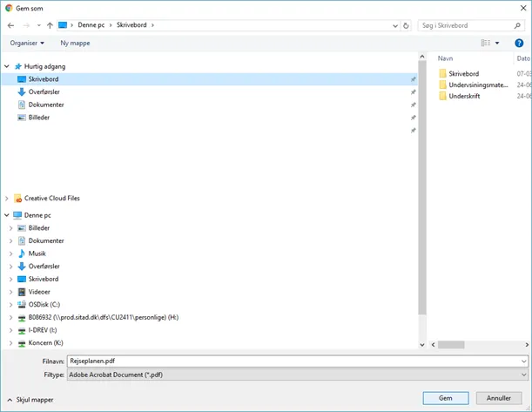Unpin Skrivebord from Hurtig adgang
Image resolution: width=532 pixels, height=412 pixels.
tap(413, 79)
